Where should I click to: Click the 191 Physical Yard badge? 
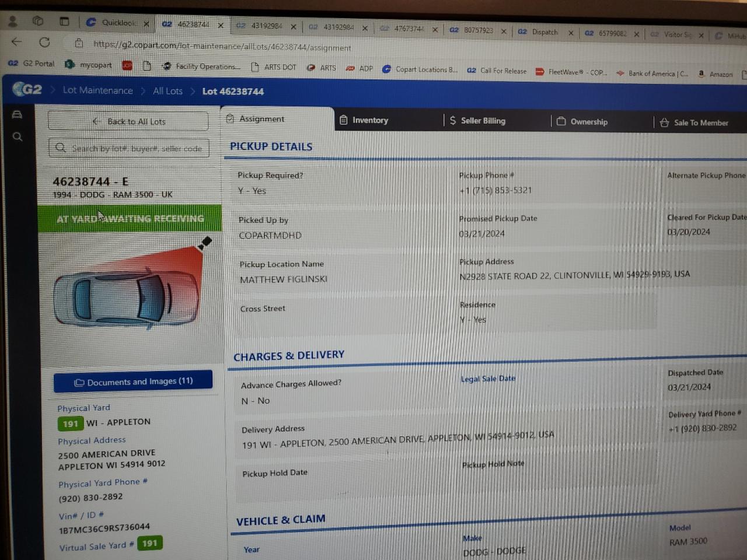[70, 424]
